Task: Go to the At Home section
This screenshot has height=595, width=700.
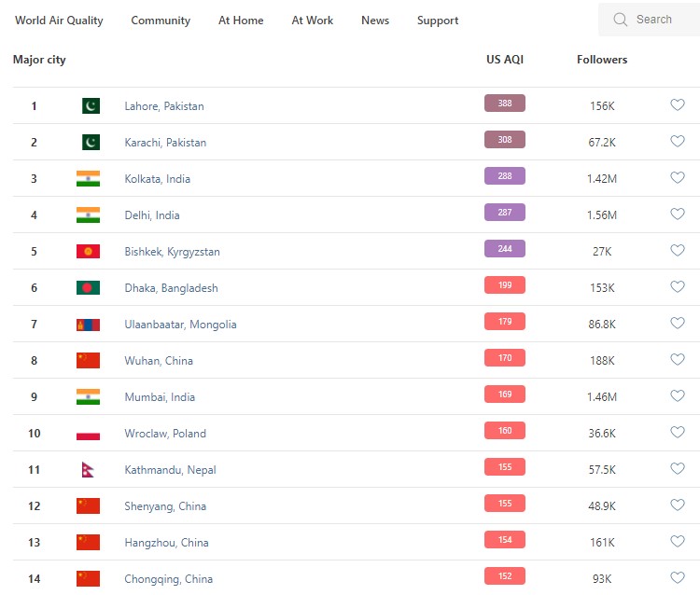Action: pos(241,21)
